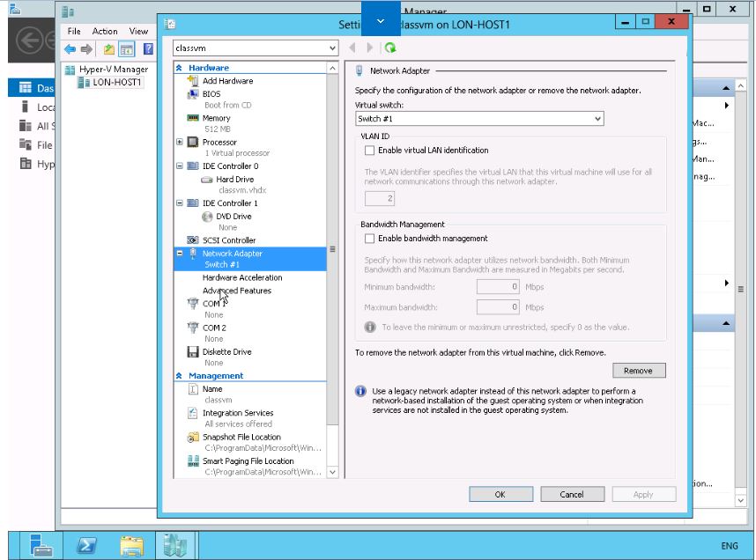The image size is (756, 560).
Task: Click the Integration Services icon
Action: pyautogui.click(x=193, y=413)
